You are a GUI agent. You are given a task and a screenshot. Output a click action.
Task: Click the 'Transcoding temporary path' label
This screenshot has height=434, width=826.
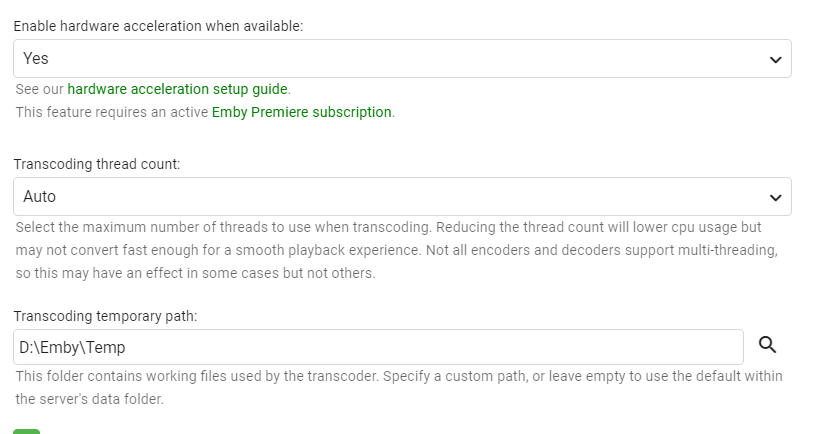[x=105, y=316]
